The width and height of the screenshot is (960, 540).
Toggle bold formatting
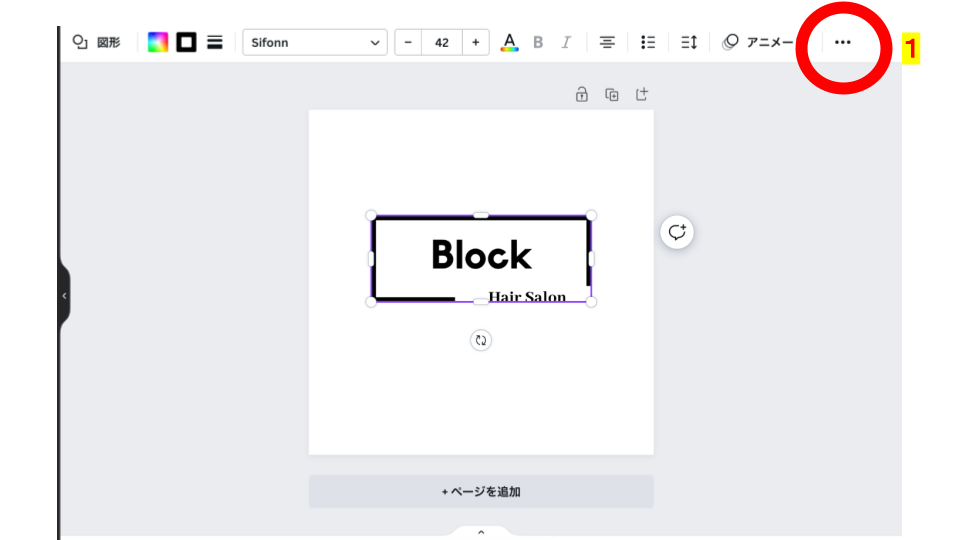pos(538,42)
